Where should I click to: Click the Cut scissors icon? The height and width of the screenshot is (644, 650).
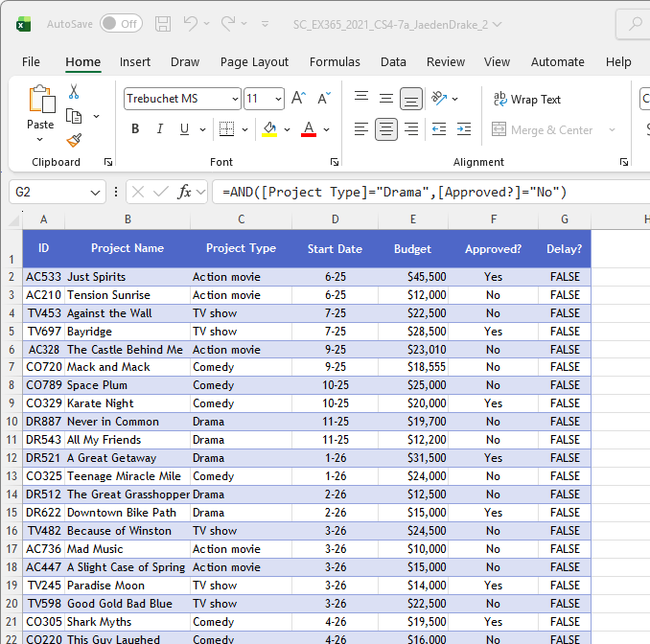click(74, 92)
